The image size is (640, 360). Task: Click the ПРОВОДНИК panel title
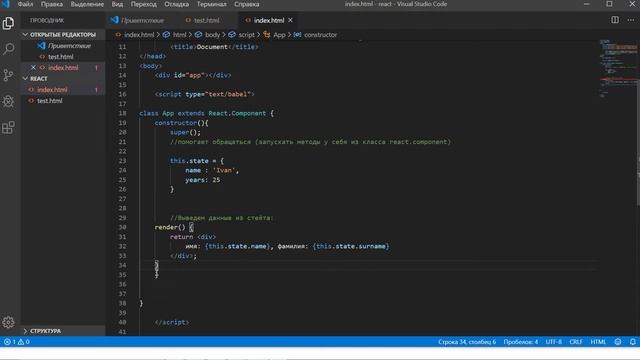pos(47,20)
